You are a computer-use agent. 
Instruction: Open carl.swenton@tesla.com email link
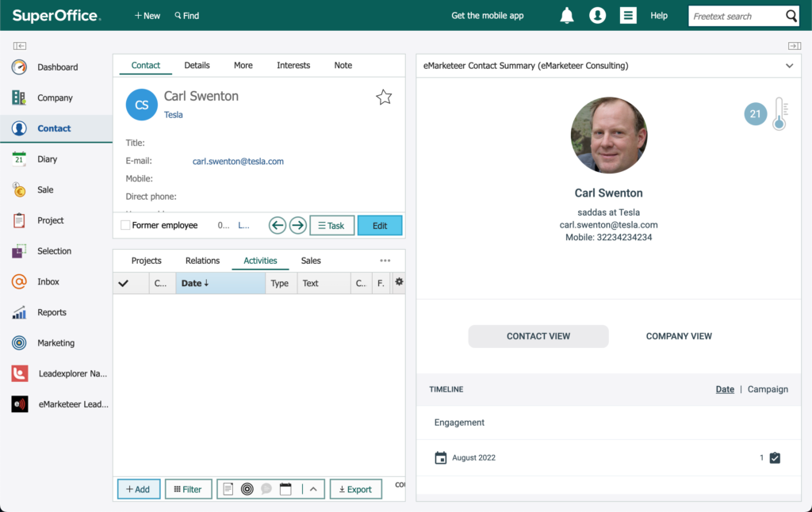[238, 161]
